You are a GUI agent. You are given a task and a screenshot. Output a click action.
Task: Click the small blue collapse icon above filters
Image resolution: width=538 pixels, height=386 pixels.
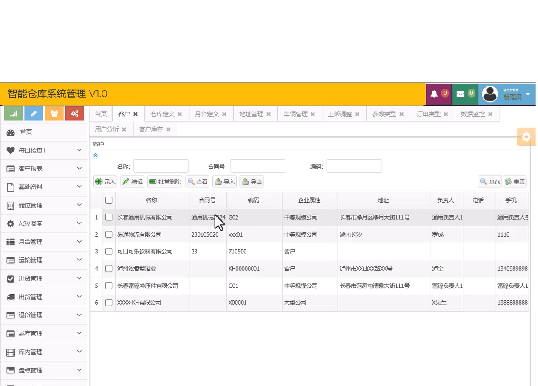(x=95, y=155)
